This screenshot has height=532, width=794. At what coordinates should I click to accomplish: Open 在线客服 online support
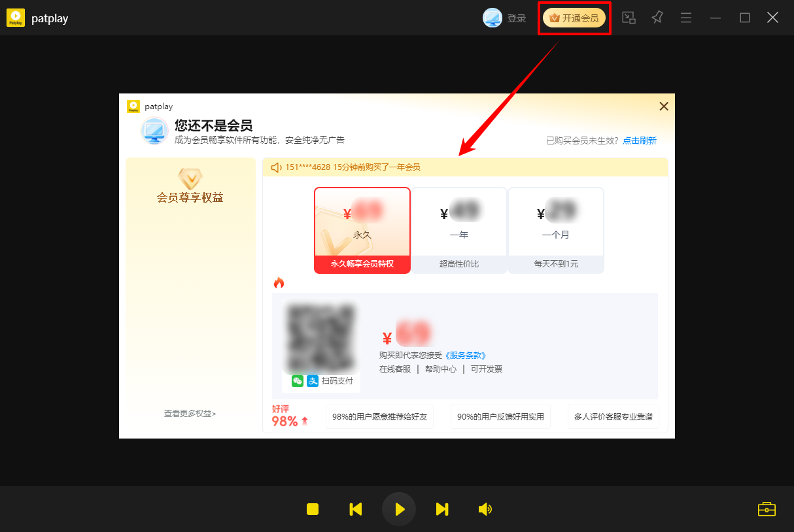point(395,369)
